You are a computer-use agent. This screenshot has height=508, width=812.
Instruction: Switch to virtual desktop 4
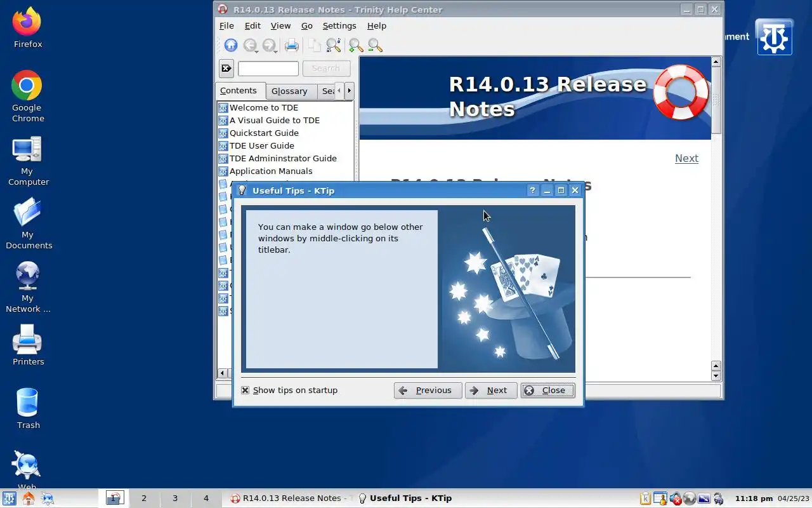(206, 498)
